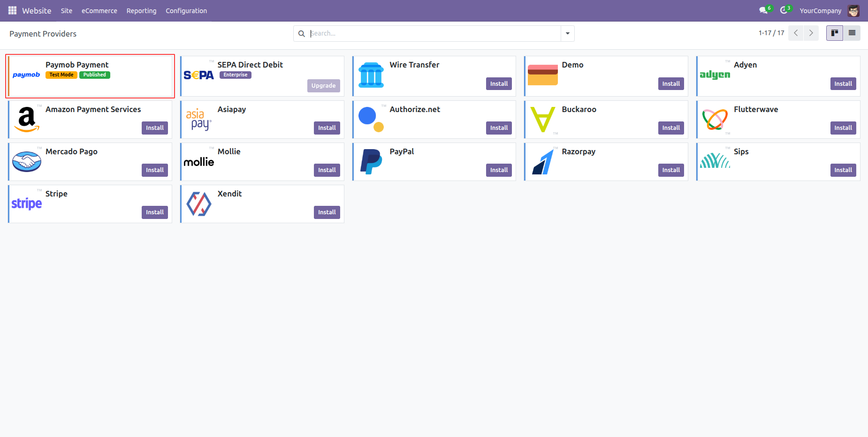Screen dimensions: 868x437
Task: Open the apps grid menu icon
Action: coord(13,10)
